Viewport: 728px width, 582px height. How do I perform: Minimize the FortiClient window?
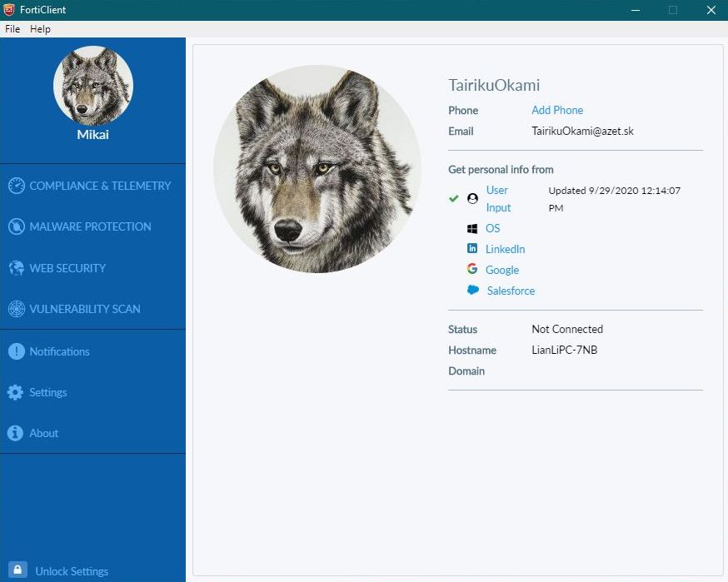point(636,10)
